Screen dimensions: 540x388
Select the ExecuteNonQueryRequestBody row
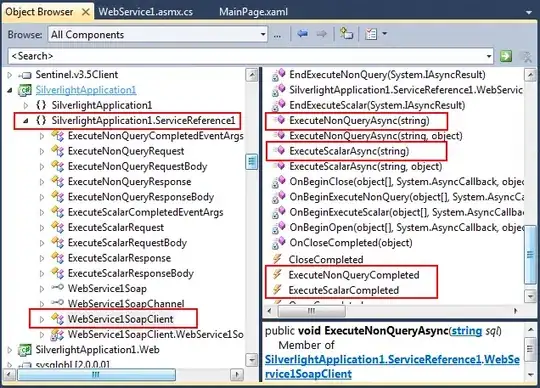pyautogui.click(x=137, y=166)
